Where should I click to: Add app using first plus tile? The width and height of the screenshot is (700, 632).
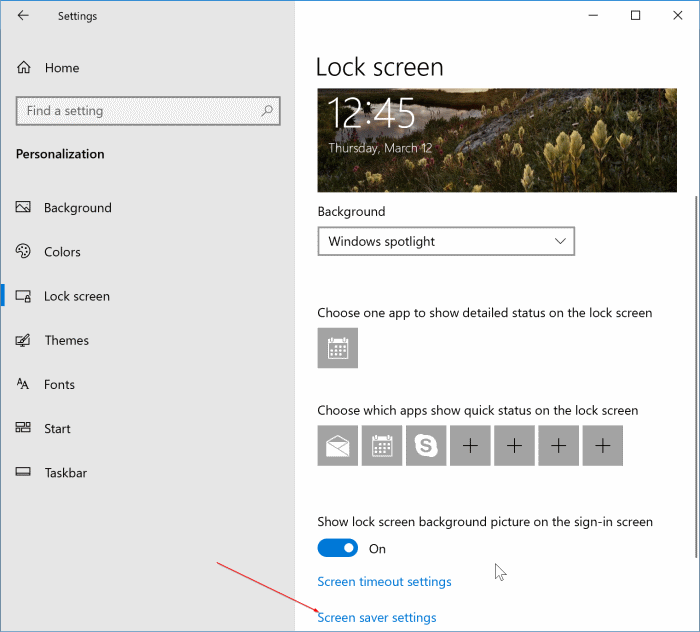(x=470, y=445)
